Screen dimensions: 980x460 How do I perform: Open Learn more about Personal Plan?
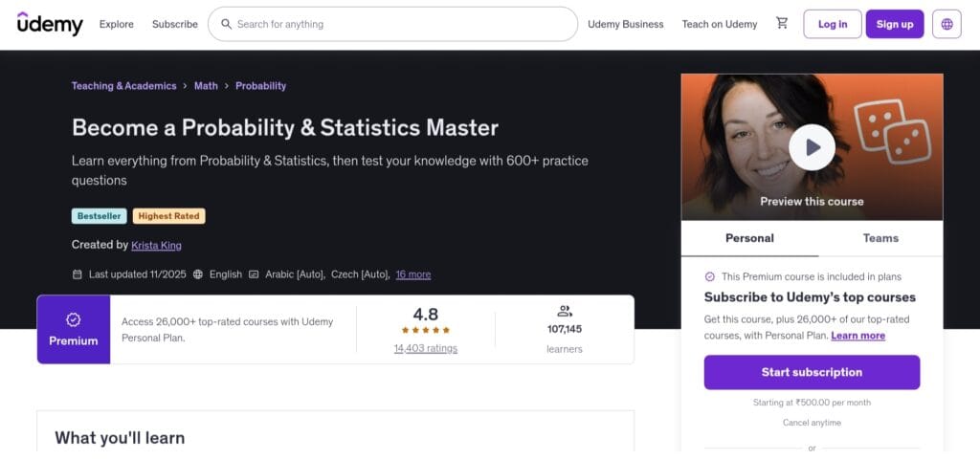point(858,335)
